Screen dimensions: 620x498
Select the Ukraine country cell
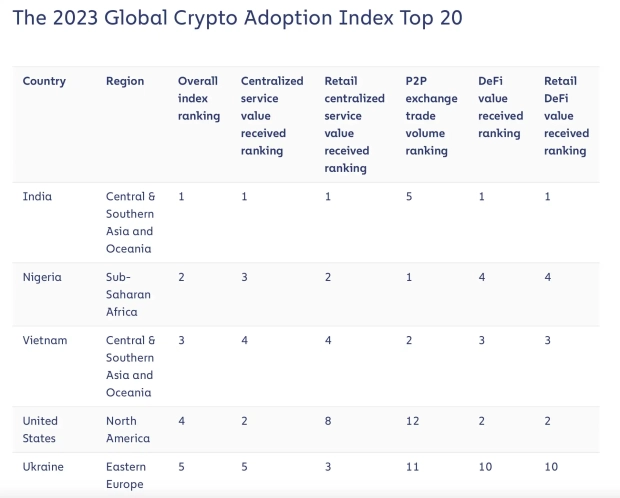(x=45, y=466)
